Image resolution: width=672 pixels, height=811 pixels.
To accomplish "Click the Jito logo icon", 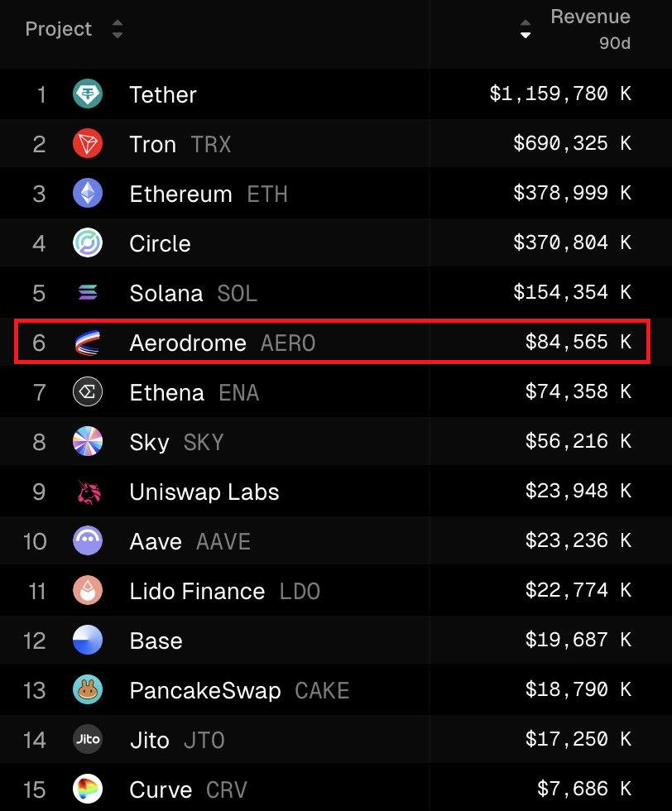I will (x=88, y=740).
